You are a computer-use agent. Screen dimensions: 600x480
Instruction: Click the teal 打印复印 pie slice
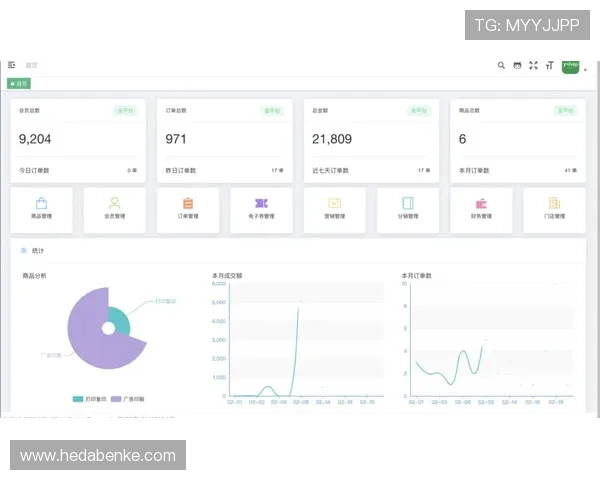(x=119, y=322)
